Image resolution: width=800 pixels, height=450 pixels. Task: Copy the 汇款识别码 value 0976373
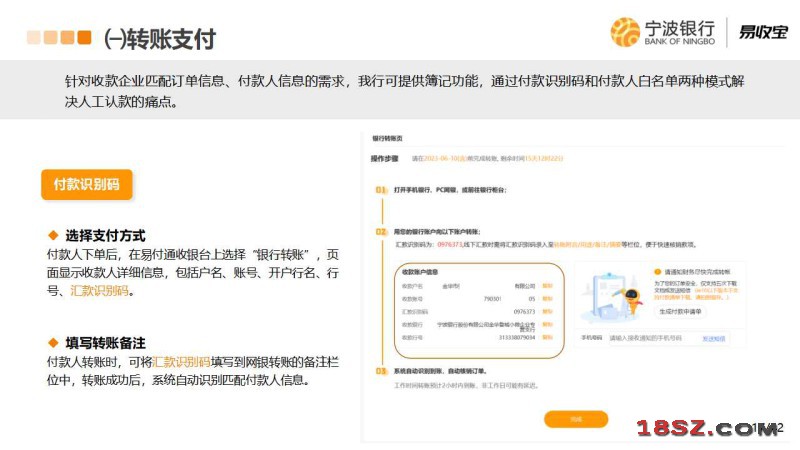pos(547,311)
